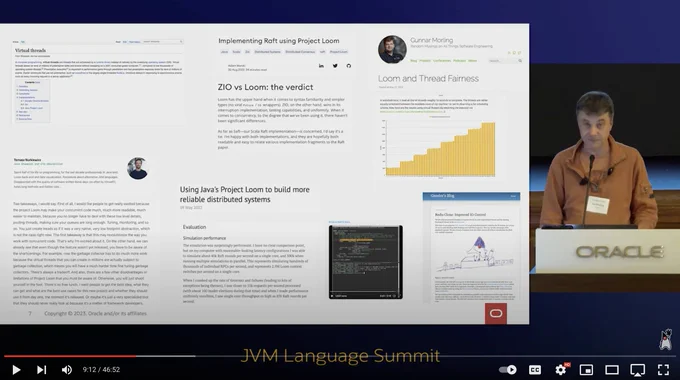Viewport: 680px width, 380px height.
Task: Click the round author portrait photo
Action: point(137,168)
